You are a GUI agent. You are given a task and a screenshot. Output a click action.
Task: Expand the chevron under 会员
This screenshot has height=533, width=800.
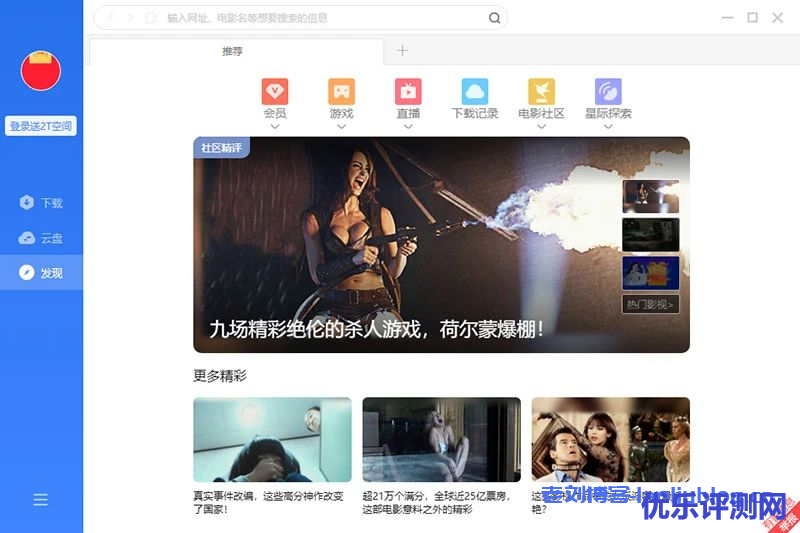(274, 126)
